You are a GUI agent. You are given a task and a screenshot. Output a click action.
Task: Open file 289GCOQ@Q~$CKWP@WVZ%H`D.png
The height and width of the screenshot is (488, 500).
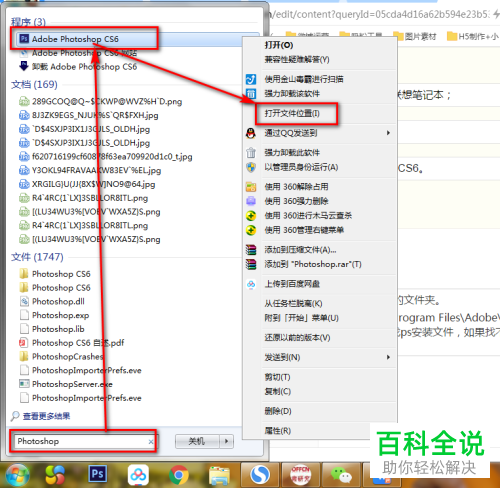(x=107, y=101)
